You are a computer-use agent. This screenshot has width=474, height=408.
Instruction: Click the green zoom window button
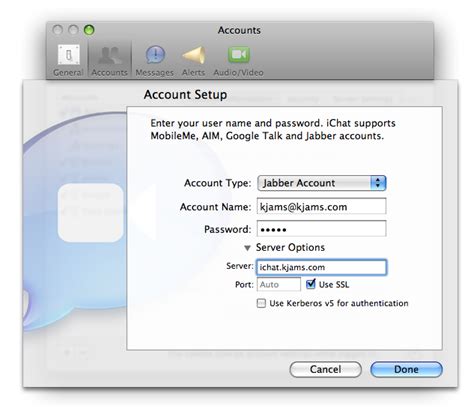pyautogui.click(x=89, y=30)
